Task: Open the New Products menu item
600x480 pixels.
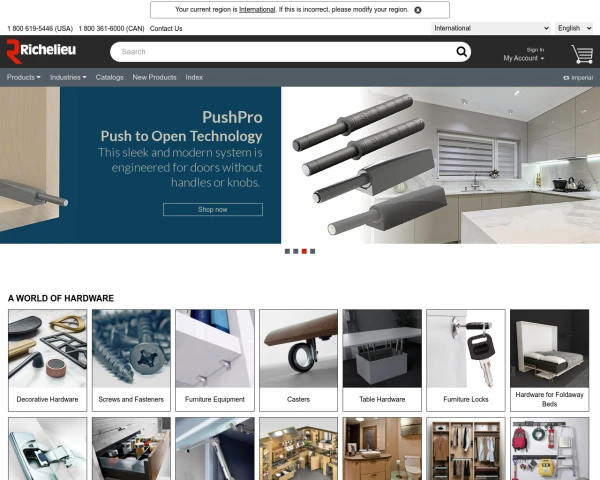Action: tap(155, 77)
